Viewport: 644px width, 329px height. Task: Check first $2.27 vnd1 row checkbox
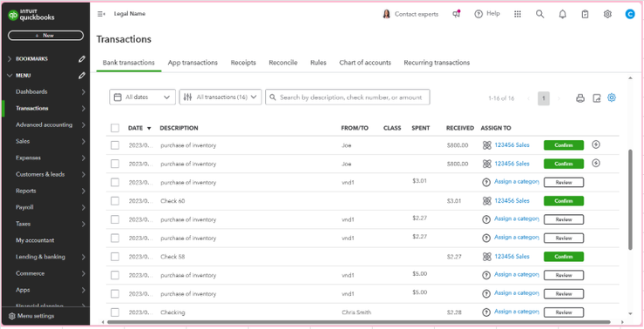click(115, 219)
